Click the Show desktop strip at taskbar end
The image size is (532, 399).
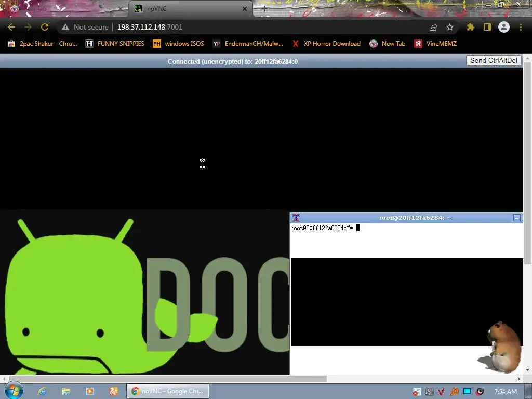tap(528, 391)
